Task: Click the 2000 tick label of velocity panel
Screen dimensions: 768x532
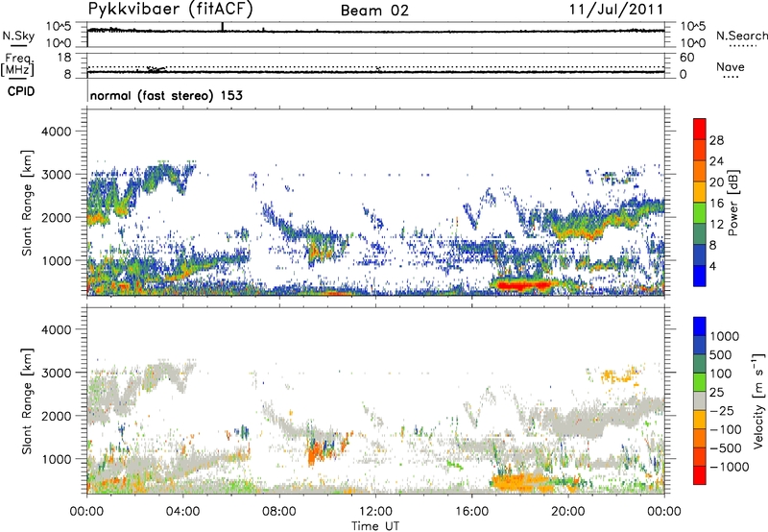Action: (x=56, y=416)
